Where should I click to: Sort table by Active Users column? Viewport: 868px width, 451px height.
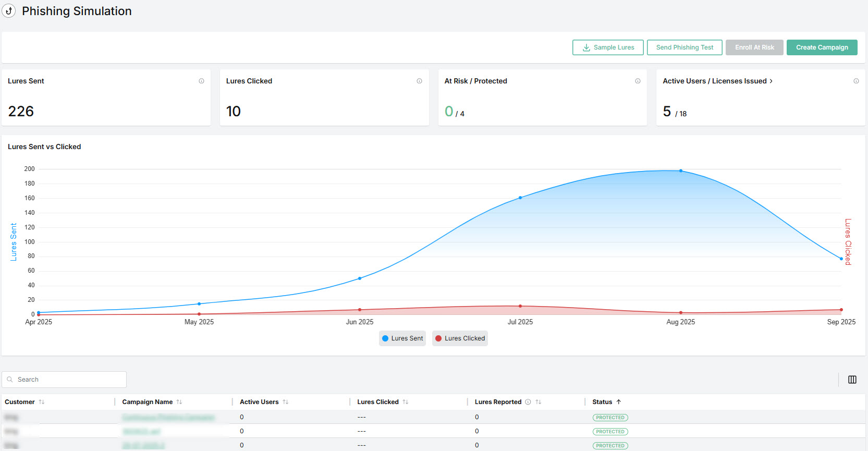coord(286,402)
